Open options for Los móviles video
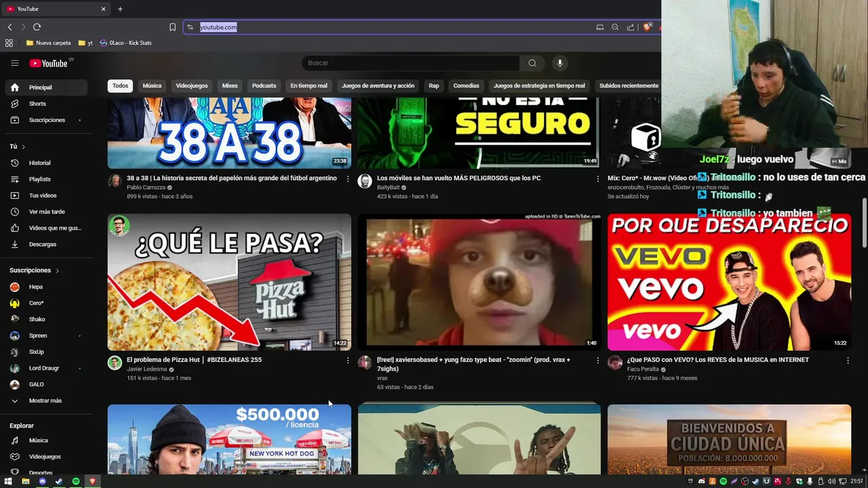This screenshot has height=488, width=868. (x=598, y=179)
